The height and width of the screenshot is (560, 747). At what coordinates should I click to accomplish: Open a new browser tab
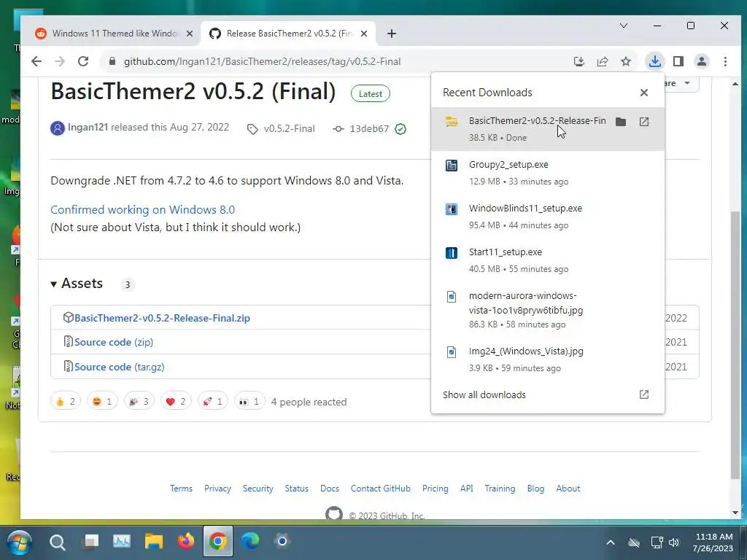[392, 34]
